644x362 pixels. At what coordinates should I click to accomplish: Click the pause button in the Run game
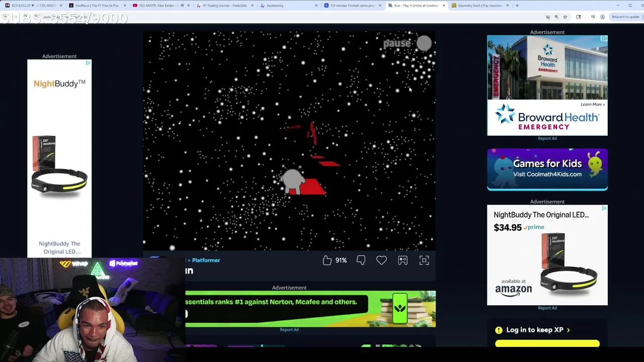click(408, 44)
